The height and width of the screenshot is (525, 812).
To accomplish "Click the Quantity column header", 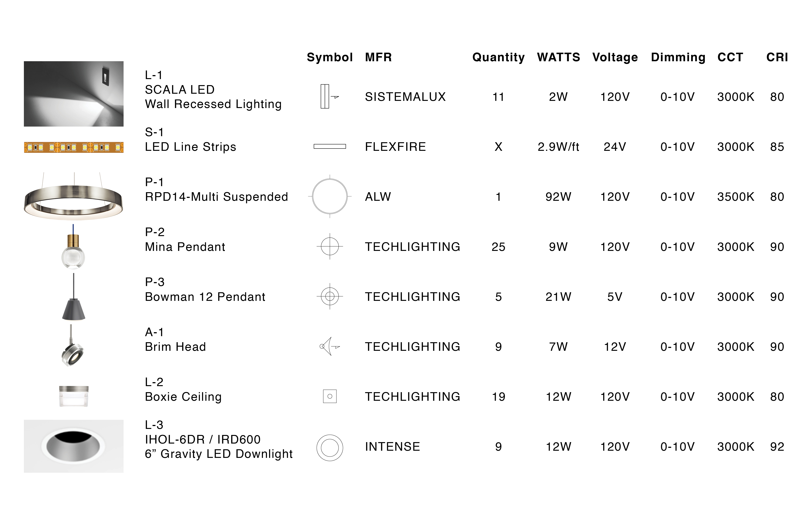I will pos(499,57).
